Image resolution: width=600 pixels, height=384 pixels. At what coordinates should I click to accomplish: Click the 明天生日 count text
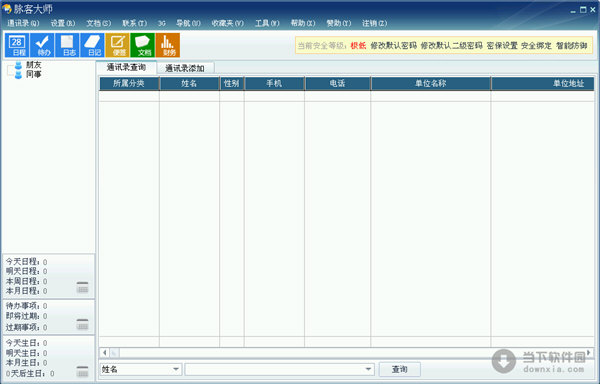26,353
